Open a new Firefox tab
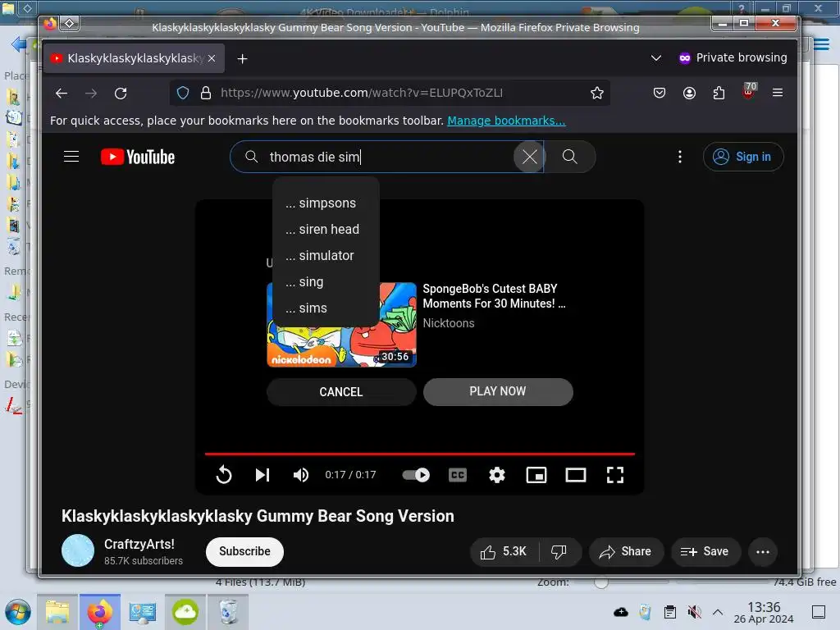This screenshot has height=630, width=840. (242, 58)
